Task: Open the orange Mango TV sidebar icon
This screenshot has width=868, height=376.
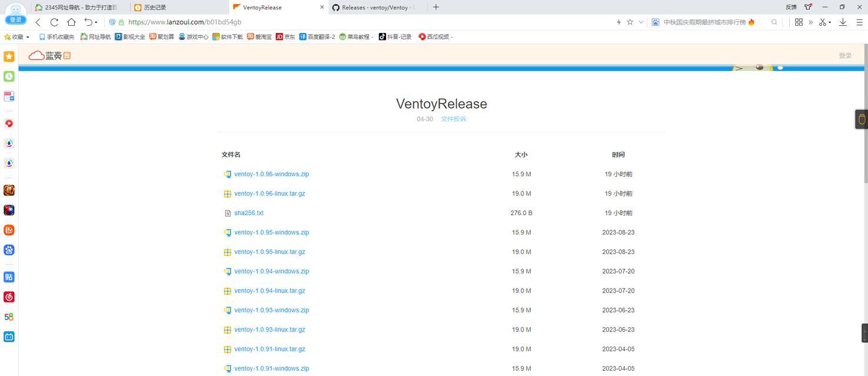Action: (x=9, y=230)
